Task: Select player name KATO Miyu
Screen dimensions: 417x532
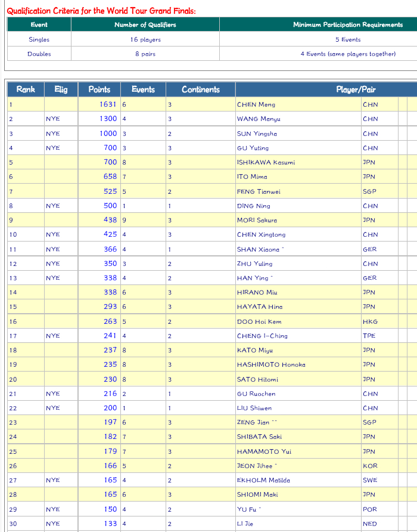Action: [255, 350]
